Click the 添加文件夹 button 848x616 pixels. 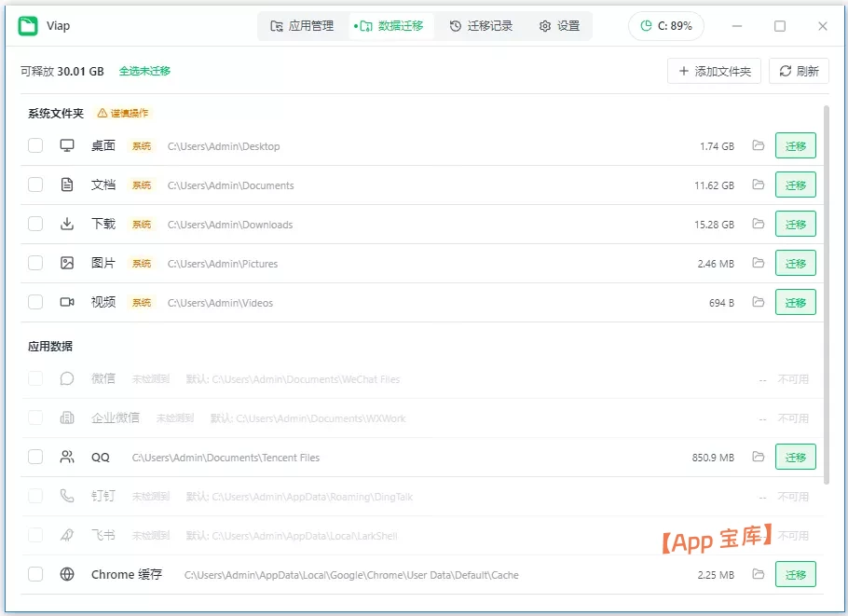(x=714, y=71)
